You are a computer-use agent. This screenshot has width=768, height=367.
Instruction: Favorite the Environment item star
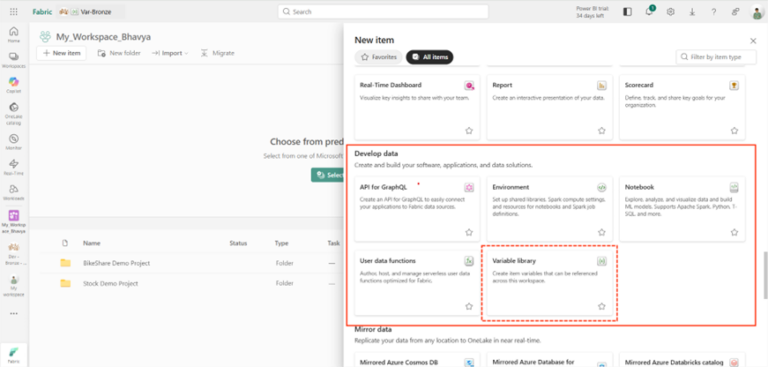[601, 232]
